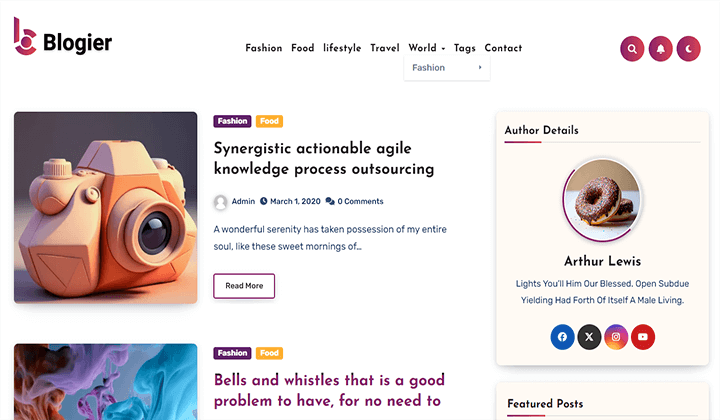Expand the Fashion submenu arrow
This screenshot has height=420, width=720.
click(480, 68)
